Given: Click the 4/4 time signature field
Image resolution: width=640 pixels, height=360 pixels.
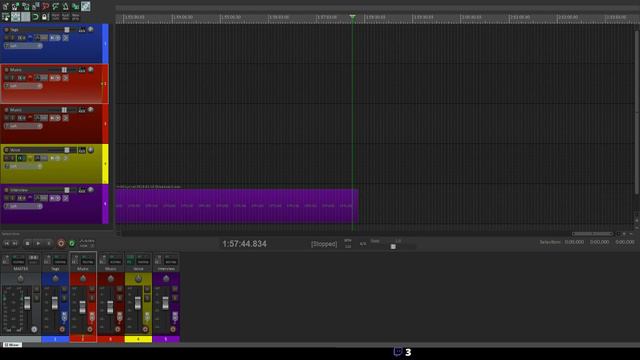Looking at the screenshot, I should pyautogui.click(x=362, y=244).
